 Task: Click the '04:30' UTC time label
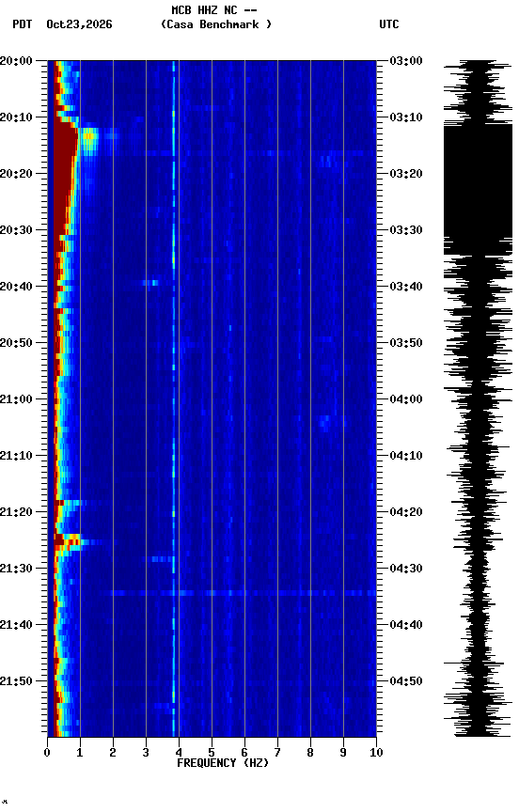[405, 569]
